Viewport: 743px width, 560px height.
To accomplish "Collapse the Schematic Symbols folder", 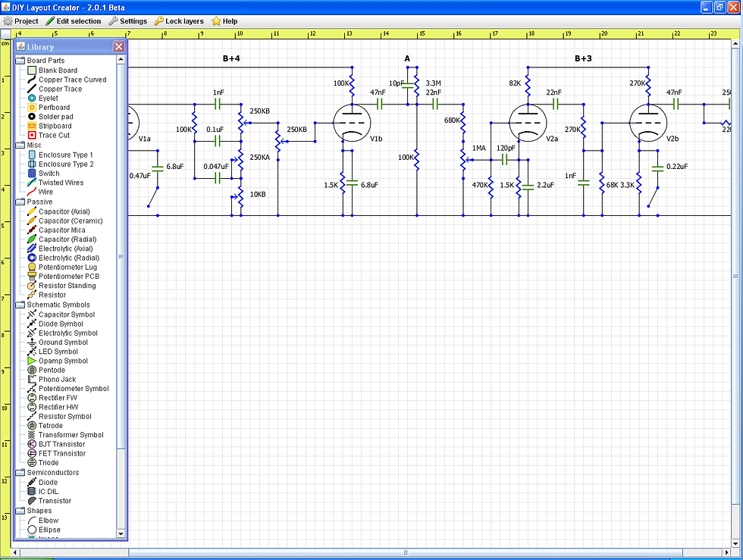I will click(x=20, y=305).
